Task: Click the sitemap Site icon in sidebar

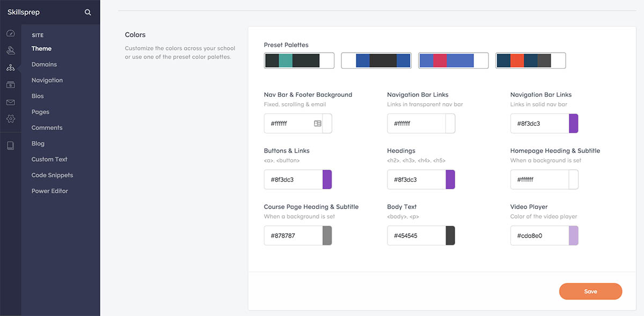Action: (11, 68)
